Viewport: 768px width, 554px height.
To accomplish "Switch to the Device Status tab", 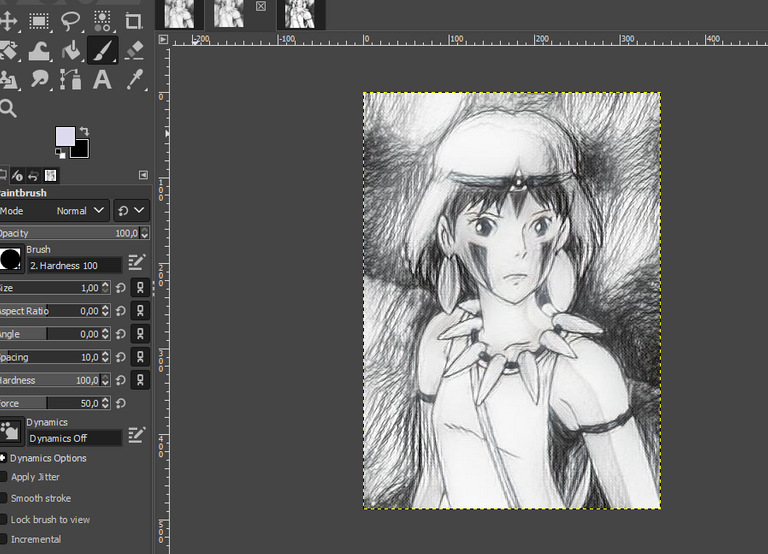I will [x=17, y=175].
